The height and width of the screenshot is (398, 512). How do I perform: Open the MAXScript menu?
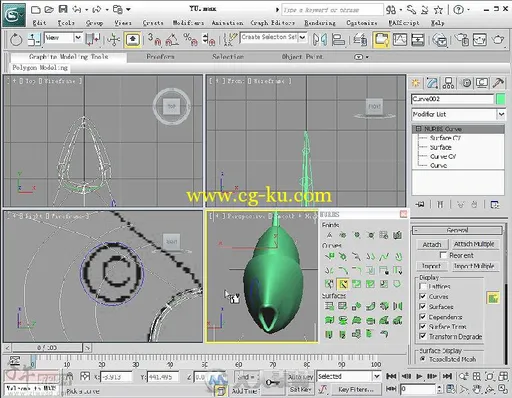click(x=404, y=23)
